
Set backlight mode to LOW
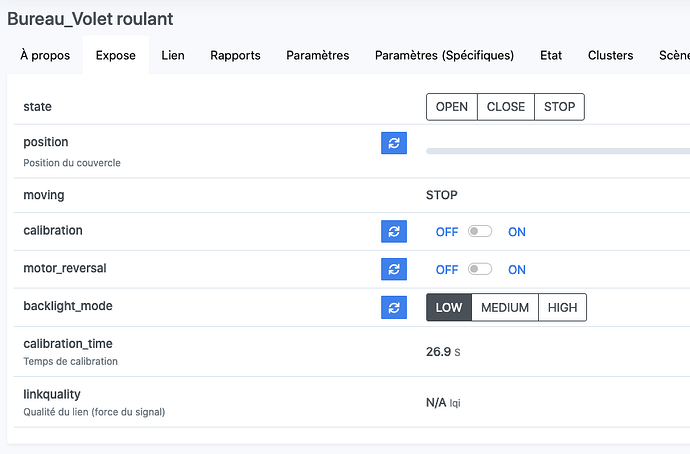tap(449, 308)
